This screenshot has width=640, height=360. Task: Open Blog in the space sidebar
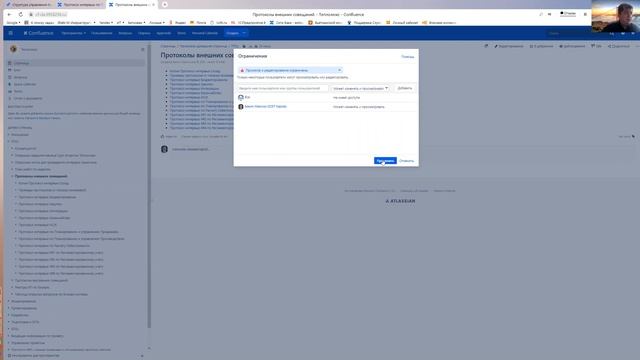(14, 70)
